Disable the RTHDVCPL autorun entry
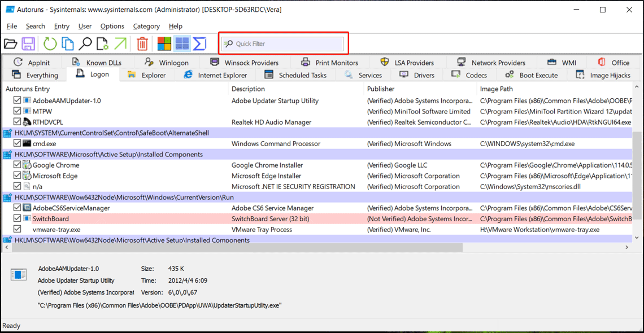Viewport: 644px width, 333px height. (x=18, y=122)
